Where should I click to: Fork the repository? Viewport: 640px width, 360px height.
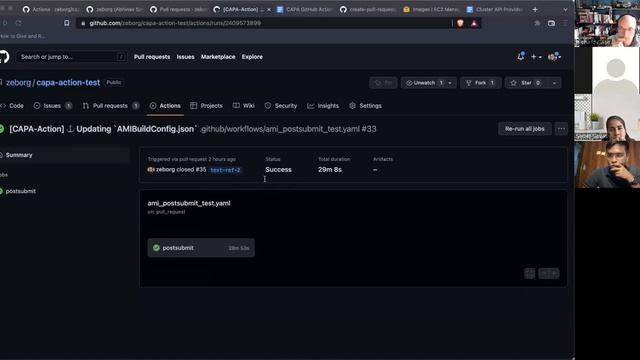click(480, 83)
